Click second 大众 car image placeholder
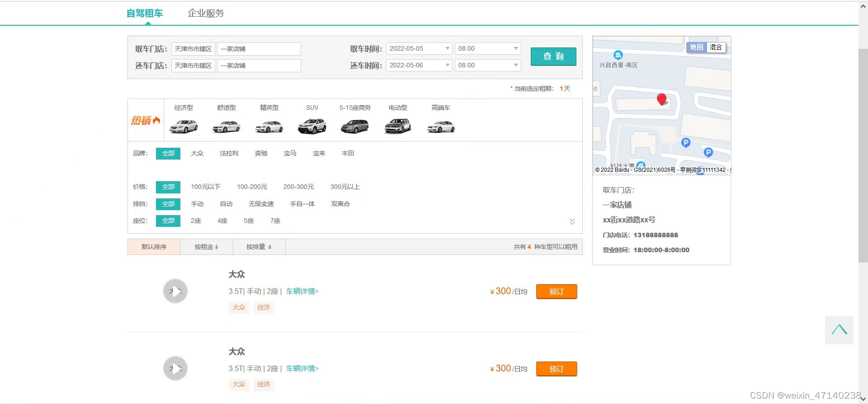 point(175,368)
